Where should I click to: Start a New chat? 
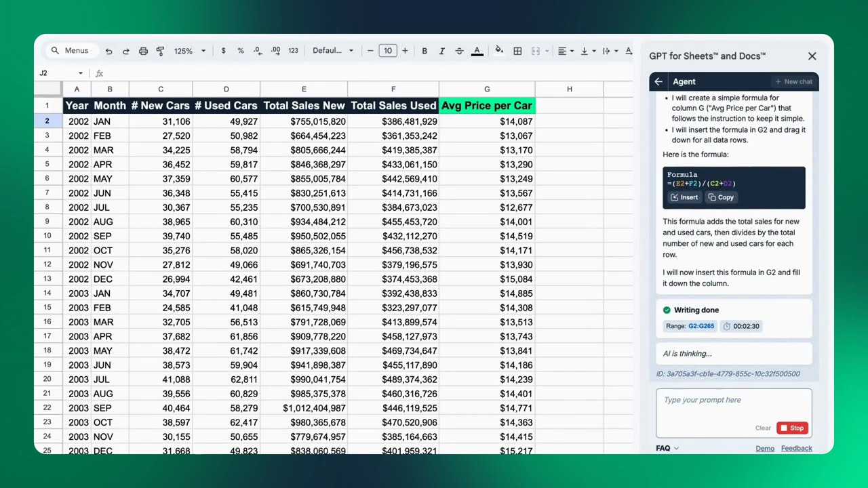pyautogui.click(x=793, y=81)
